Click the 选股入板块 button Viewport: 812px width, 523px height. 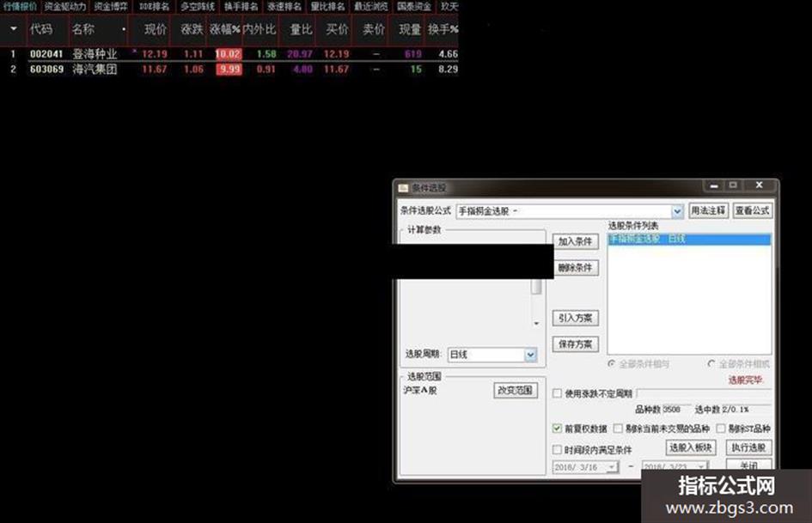[690, 447]
